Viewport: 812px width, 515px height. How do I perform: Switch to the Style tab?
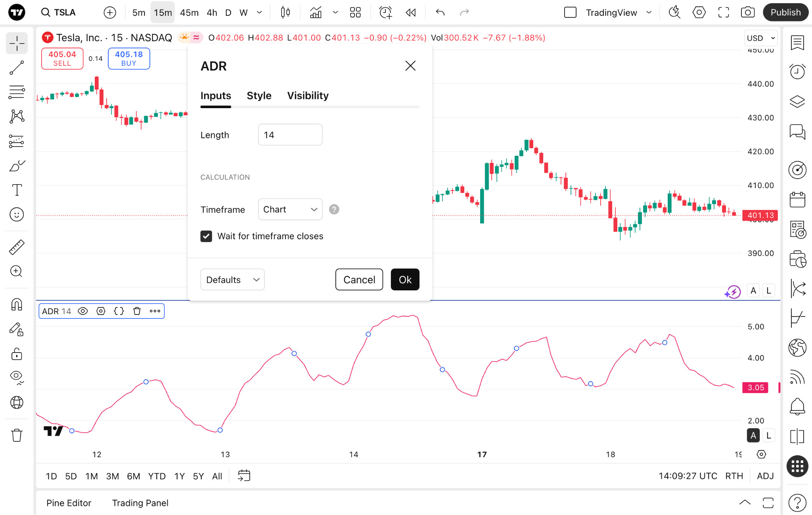(x=259, y=95)
